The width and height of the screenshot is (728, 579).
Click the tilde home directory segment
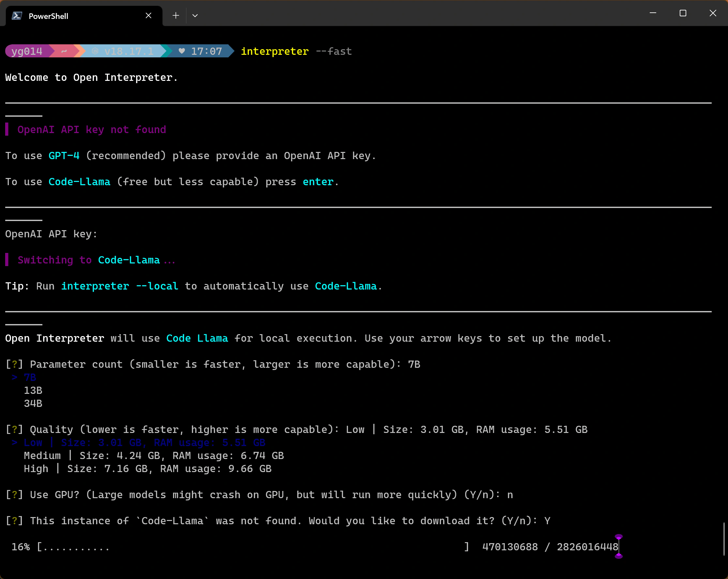[64, 51]
